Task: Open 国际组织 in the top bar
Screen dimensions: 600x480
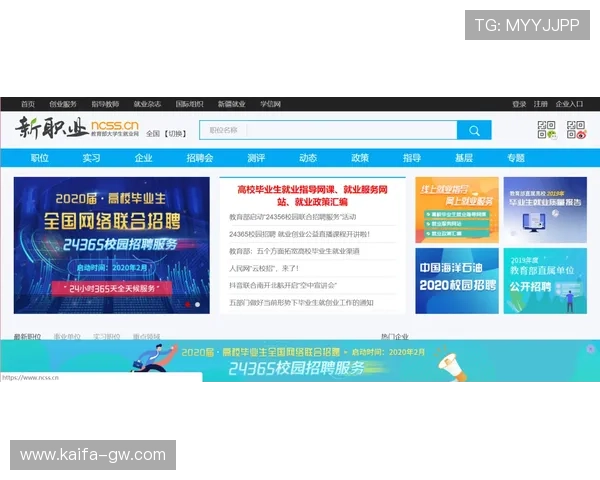Action: (x=189, y=104)
